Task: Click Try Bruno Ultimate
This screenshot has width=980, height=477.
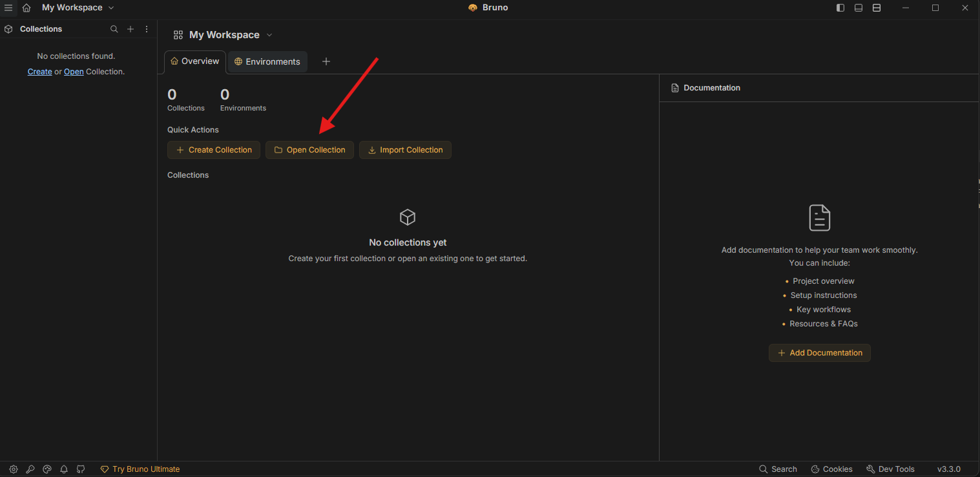Action: pyautogui.click(x=140, y=469)
